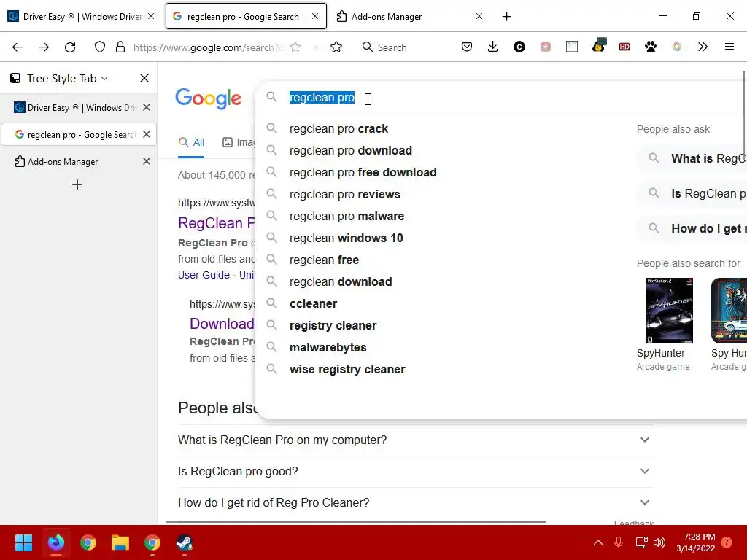Show more toolbar tools overflow
This screenshot has height=560, width=747.
pyautogui.click(x=703, y=47)
